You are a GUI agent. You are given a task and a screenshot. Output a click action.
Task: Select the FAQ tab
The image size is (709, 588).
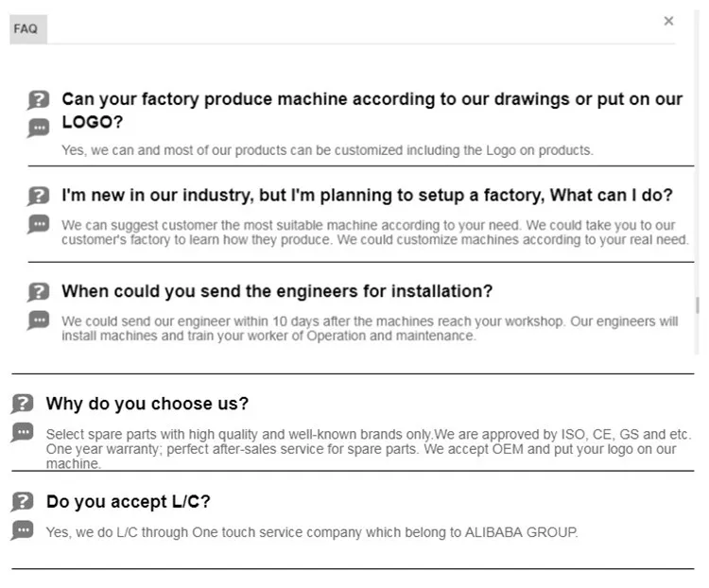[26, 28]
